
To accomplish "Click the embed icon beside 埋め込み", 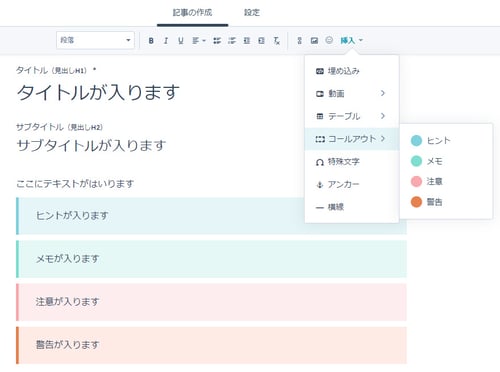I will pyautogui.click(x=320, y=71).
